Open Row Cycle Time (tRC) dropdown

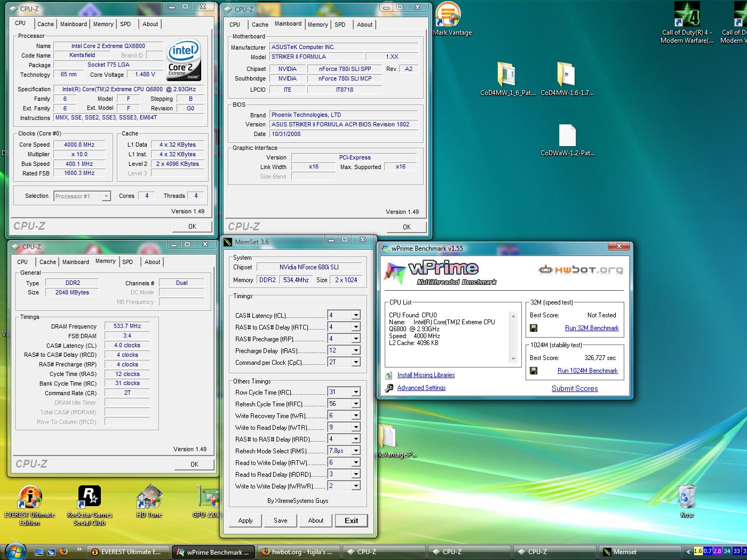tap(356, 392)
